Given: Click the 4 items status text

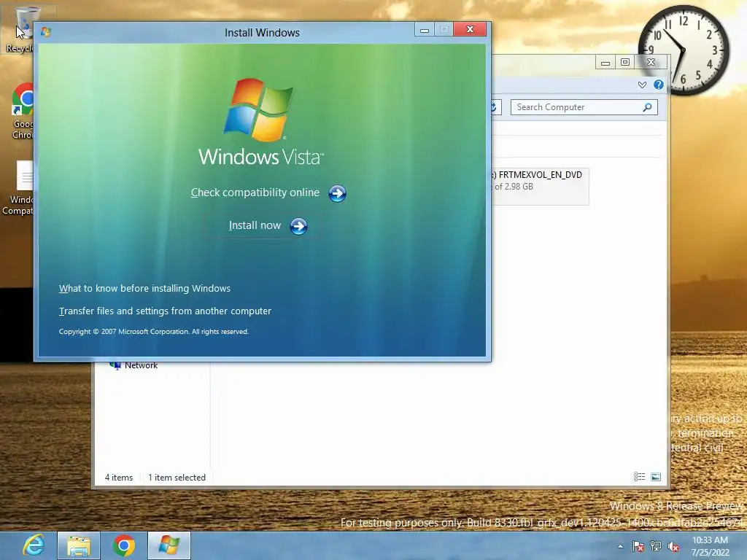Looking at the screenshot, I should pyautogui.click(x=119, y=477).
